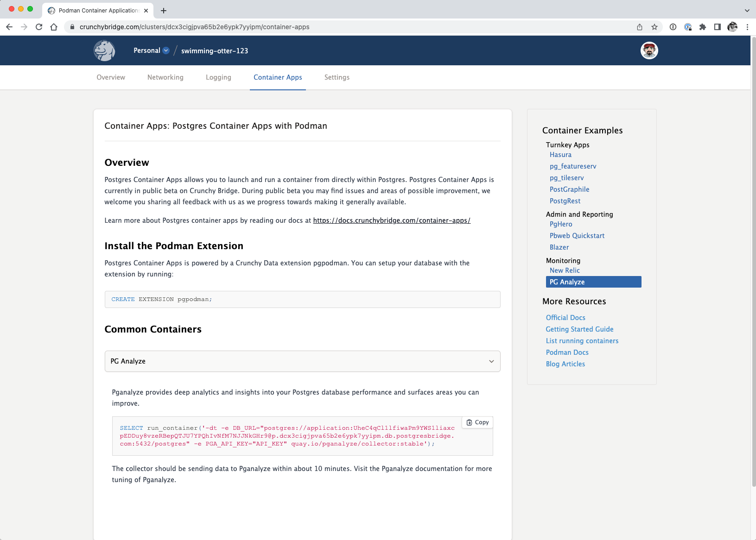Image resolution: width=756 pixels, height=540 pixels.
Task: Select the Container Apps tab
Action: click(x=278, y=77)
